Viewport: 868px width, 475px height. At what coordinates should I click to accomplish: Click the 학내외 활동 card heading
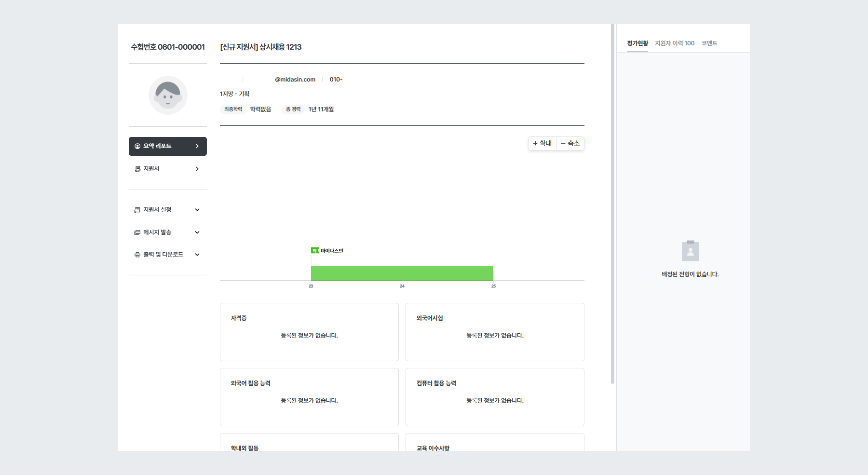pos(244,448)
